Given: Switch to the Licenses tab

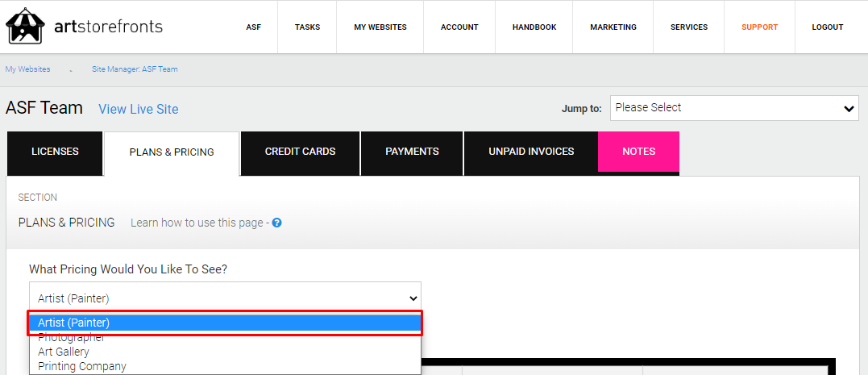Looking at the screenshot, I should coord(55,152).
